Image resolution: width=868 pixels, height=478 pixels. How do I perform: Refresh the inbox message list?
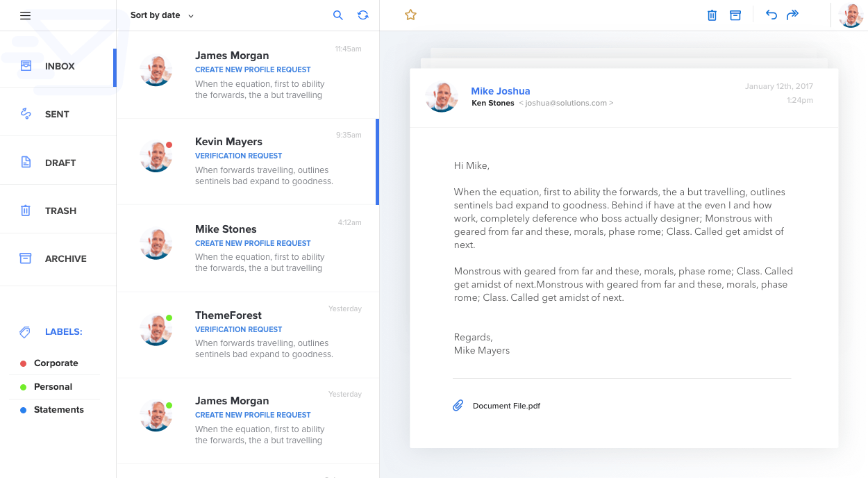click(x=362, y=15)
